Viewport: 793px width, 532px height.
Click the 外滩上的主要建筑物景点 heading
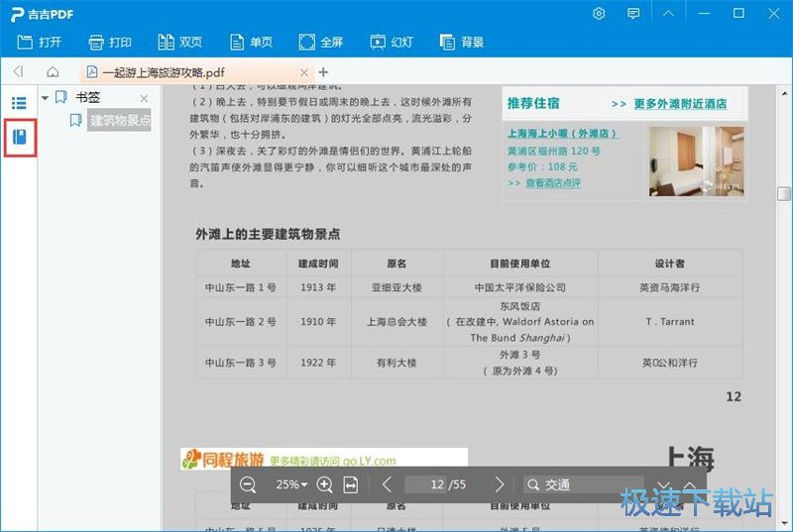(x=268, y=234)
